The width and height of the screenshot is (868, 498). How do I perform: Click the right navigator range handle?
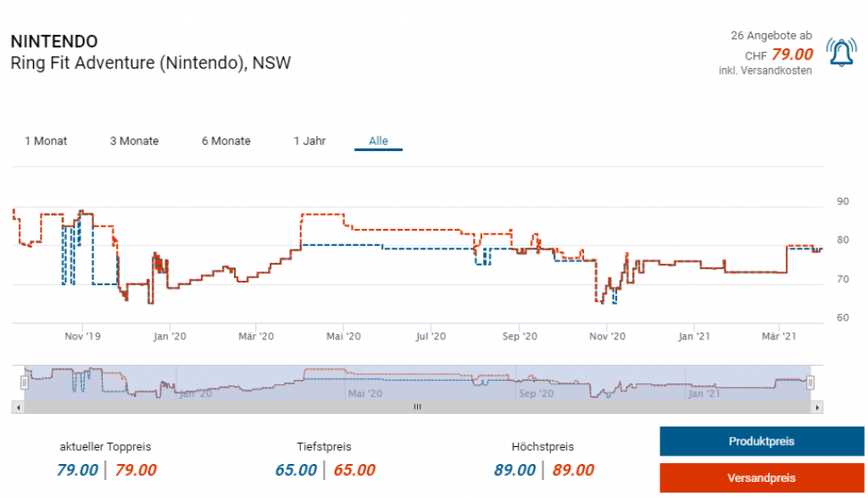tap(810, 383)
